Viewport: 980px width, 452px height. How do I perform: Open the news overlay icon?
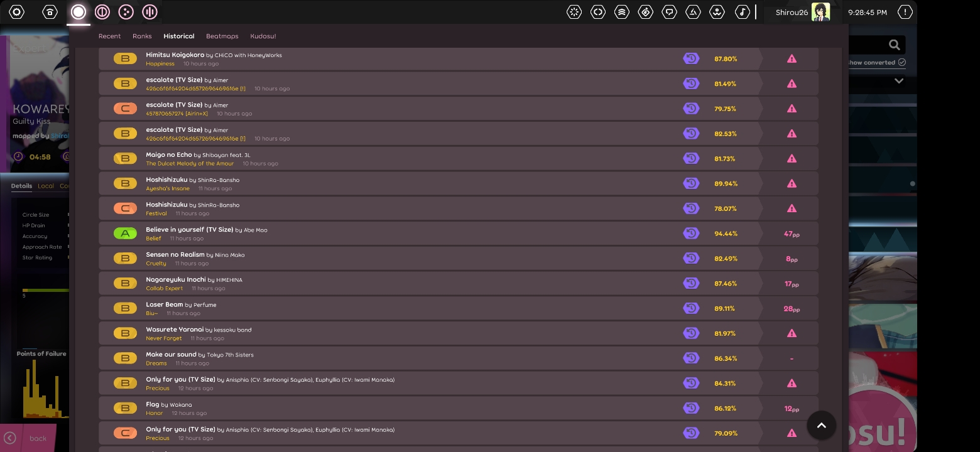tap(574, 12)
